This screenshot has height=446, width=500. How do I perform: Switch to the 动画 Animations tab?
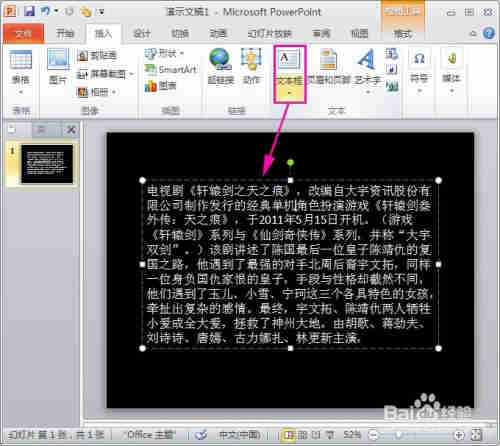[218, 34]
